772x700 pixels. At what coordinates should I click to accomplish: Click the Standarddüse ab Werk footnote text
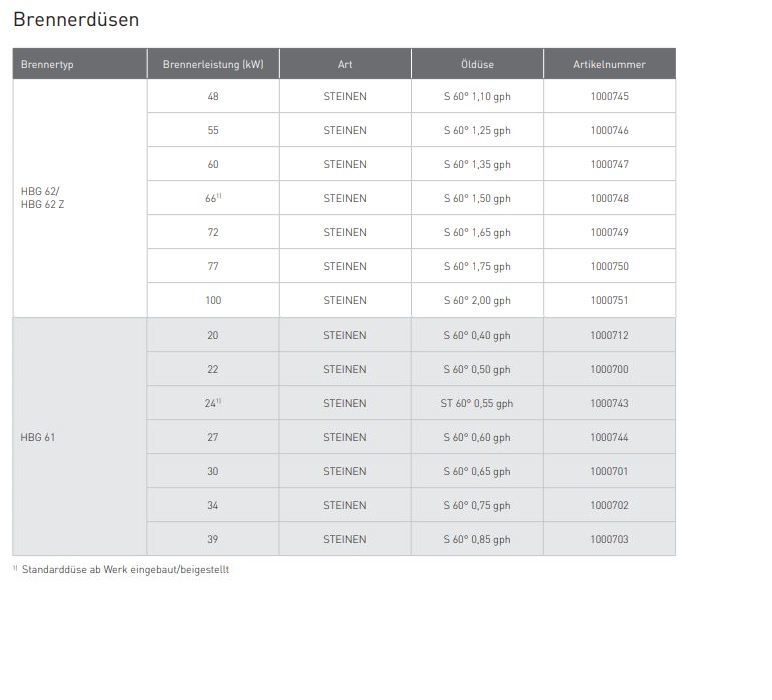125,569
